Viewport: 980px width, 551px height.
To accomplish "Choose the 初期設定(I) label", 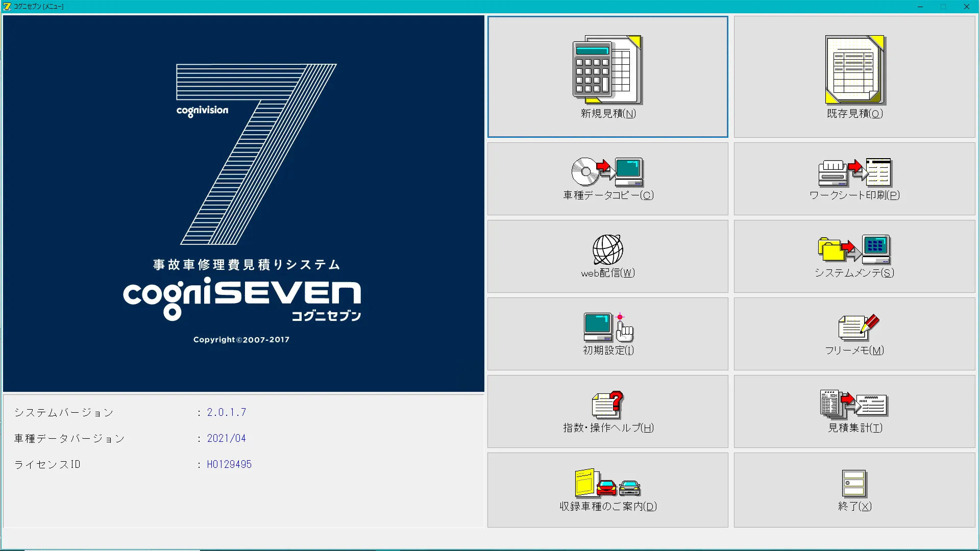I will tap(608, 350).
